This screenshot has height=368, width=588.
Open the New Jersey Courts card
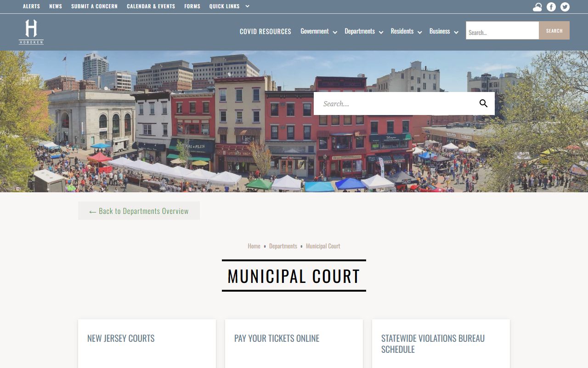pyautogui.click(x=147, y=344)
